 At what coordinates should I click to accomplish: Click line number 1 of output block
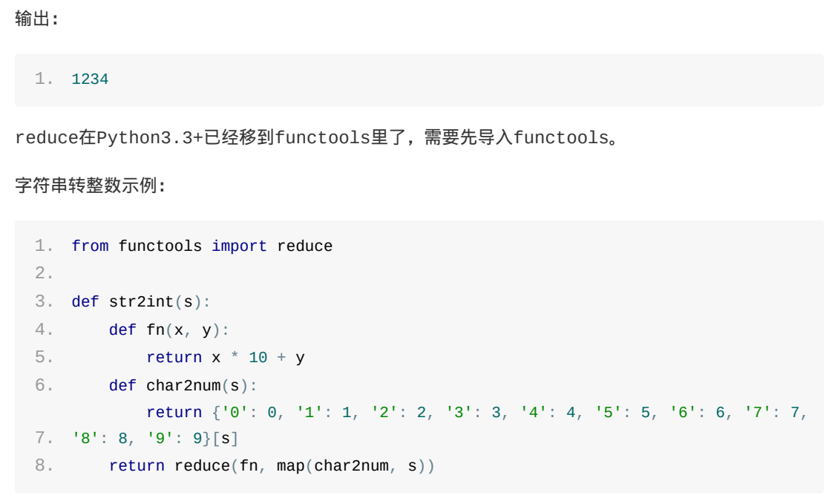pyautogui.click(x=44, y=79)
